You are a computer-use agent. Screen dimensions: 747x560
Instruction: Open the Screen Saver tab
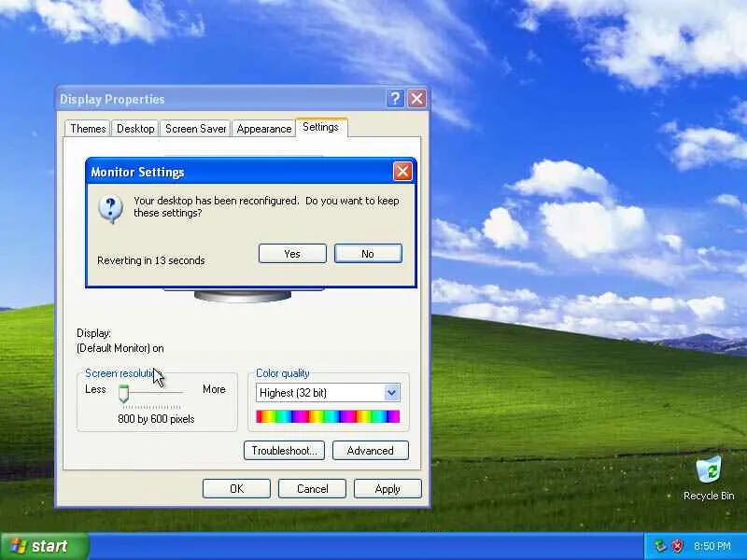[195, 129]
